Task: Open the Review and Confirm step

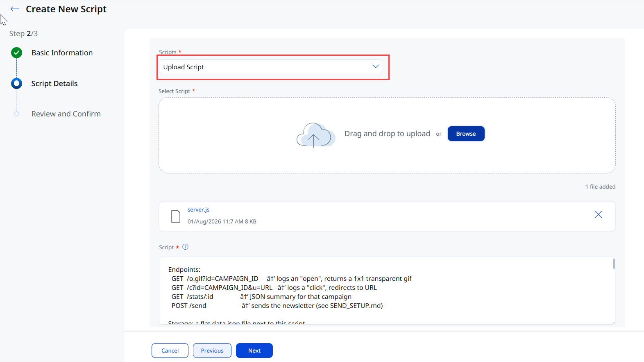Action: 66,114
